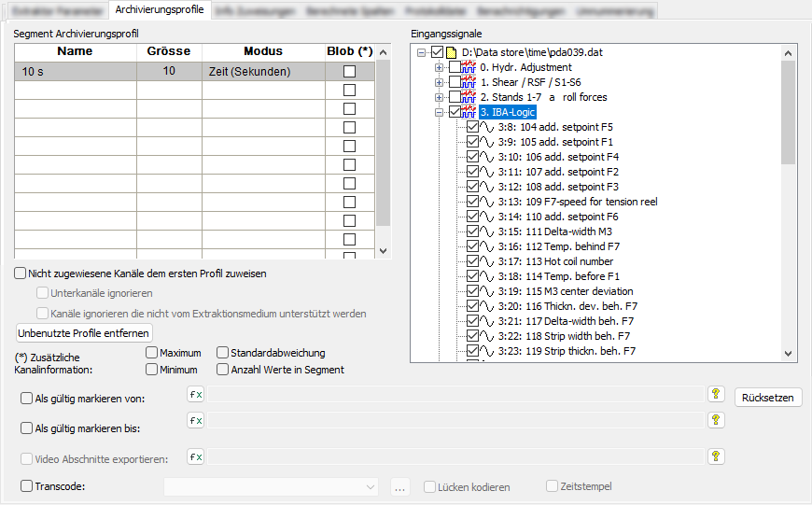Image resolution: width=812 pixels, height=505 pixels.
Task: Click analog signal icon of 106 add. setpoint F4
Action: (487, 158)
